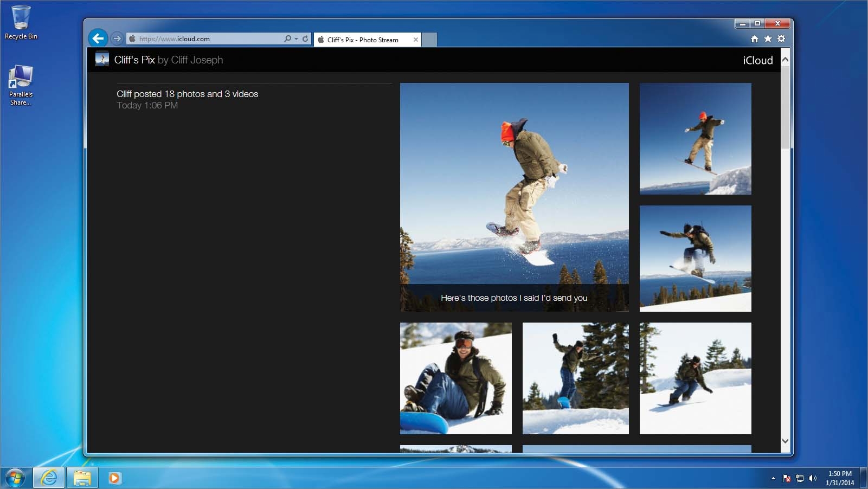Close the Cliff's Pix tab

tap(416, 40)
